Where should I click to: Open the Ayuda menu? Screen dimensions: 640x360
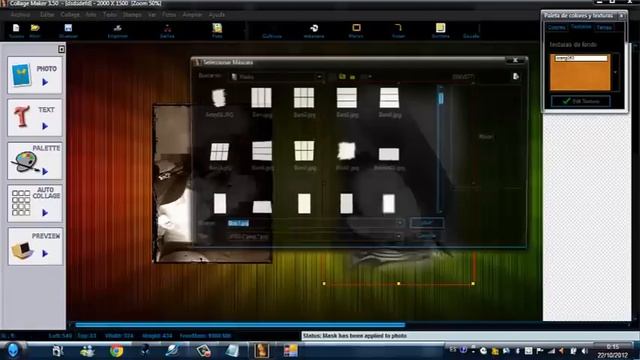coord(217,14)
